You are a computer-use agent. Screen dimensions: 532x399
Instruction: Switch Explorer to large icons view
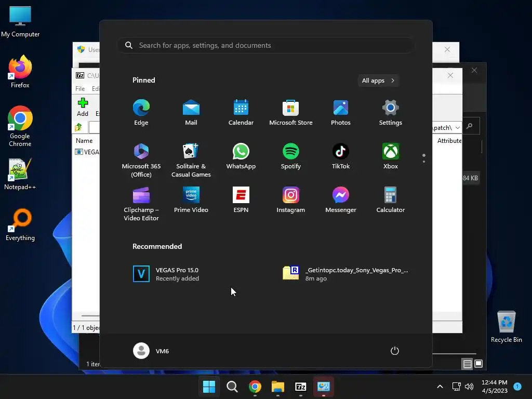point(478,364)
